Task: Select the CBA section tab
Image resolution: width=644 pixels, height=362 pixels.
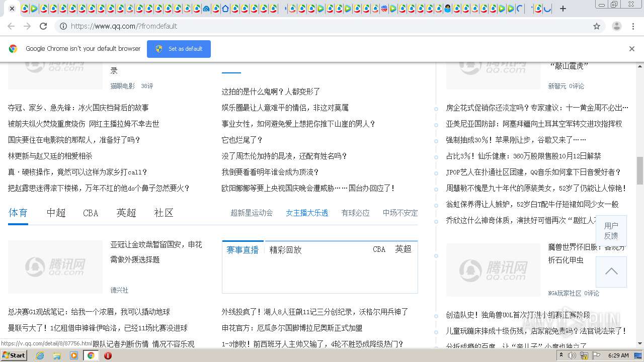Action: click(x=91, y=213)
